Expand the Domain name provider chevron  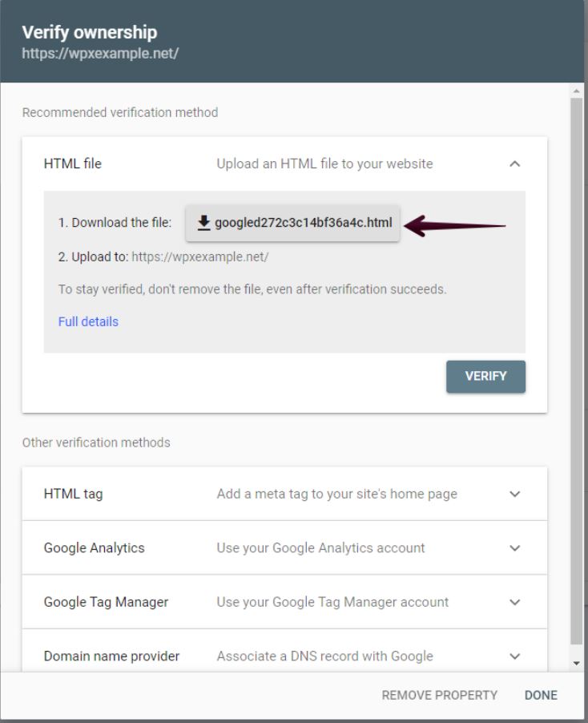pyautogui.click(x=515, y=656)
